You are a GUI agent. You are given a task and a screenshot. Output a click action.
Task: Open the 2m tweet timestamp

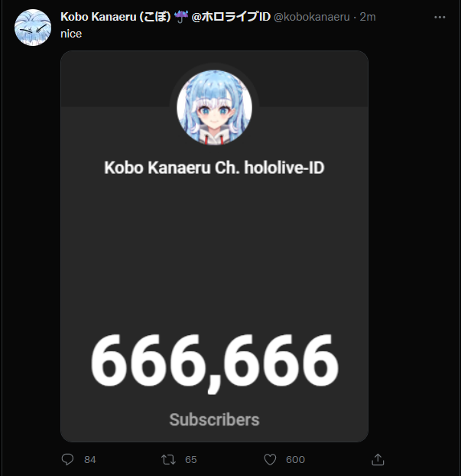tap(368, 17)
